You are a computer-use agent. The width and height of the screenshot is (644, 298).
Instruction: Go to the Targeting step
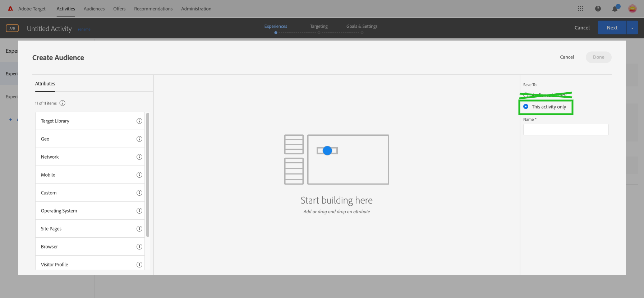319,27
